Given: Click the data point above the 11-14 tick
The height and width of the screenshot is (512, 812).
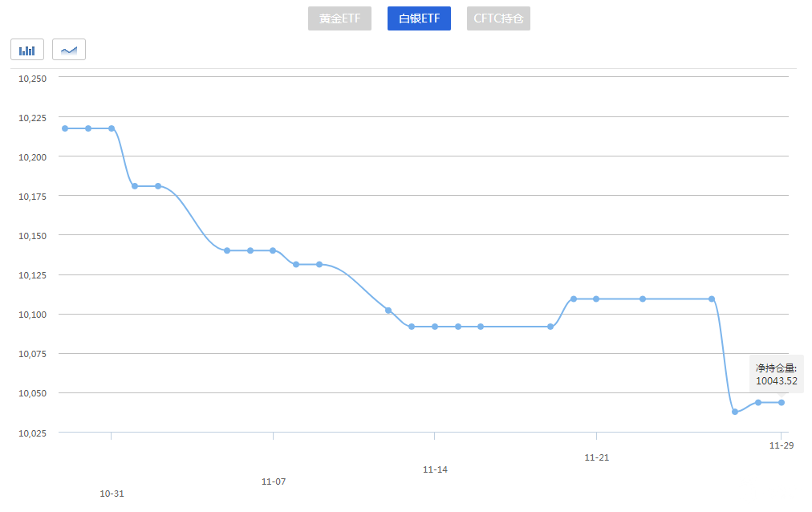Looking at the screenshot, I should click(435, 327).
